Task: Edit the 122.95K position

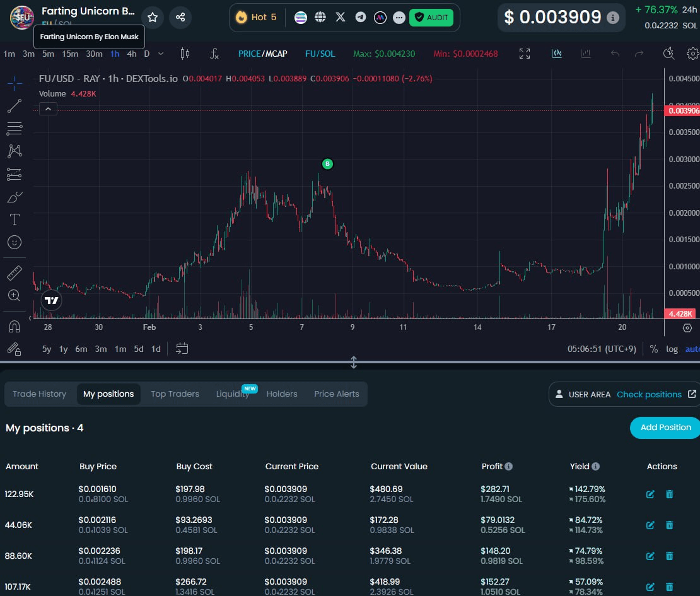Action: [650, 494]
